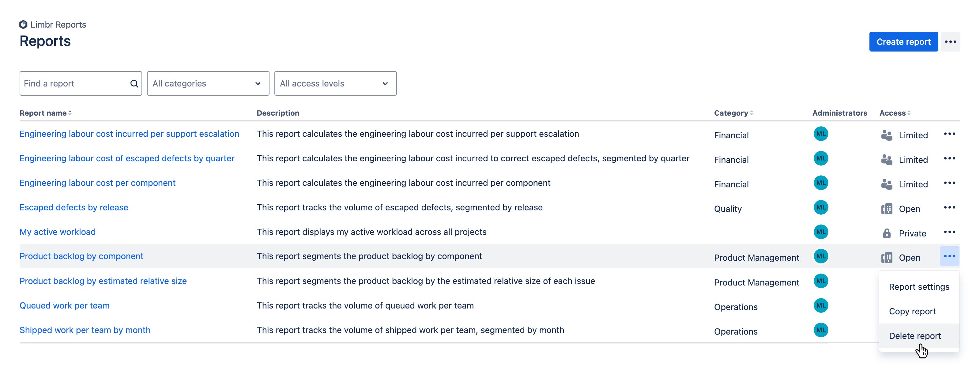Click description 'This report tracks the volume of queued work per team'
This screenshot has width=980, height=368.
pos(365,305)
